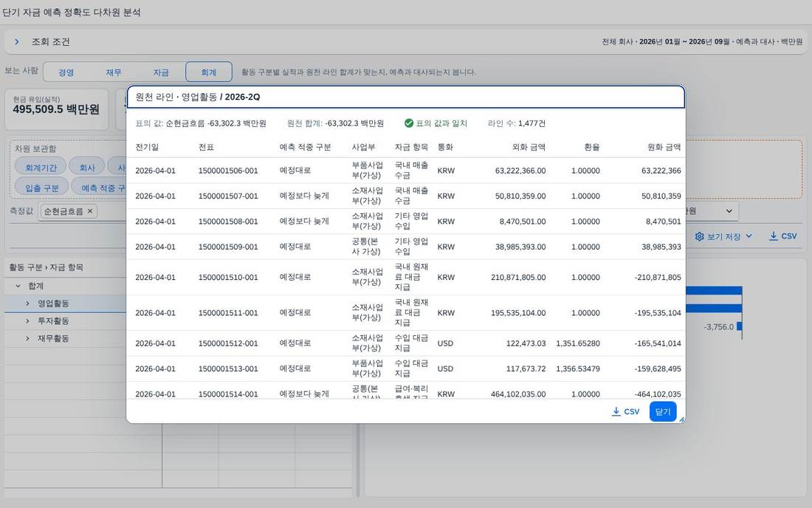This screenshot has width=812, height=508.
Task: Switch to the 경영 viewer tab
Action: (x=66, y=72)
